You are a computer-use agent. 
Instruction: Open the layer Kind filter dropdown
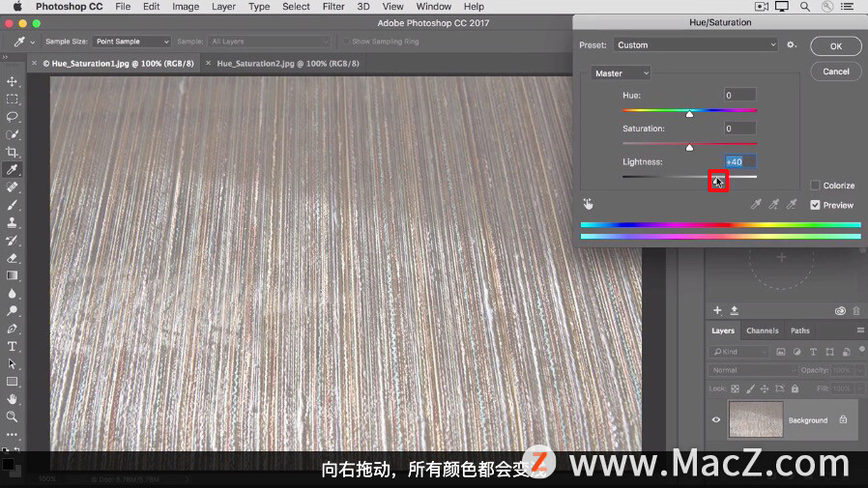tap(739, 352)
